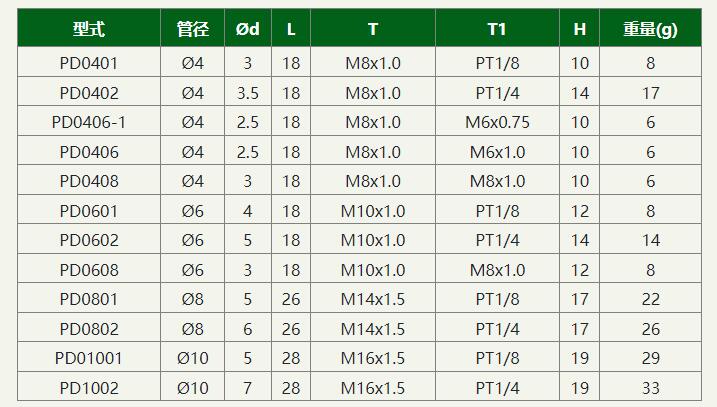Viewport: 717px width, 407px height.
Task: Select the 管径 column header
Action: click(193, 29)
